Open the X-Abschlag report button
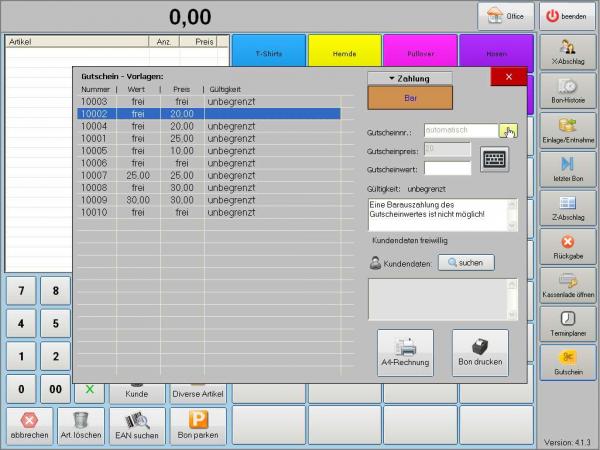600x450 pixels. (567, 54)
